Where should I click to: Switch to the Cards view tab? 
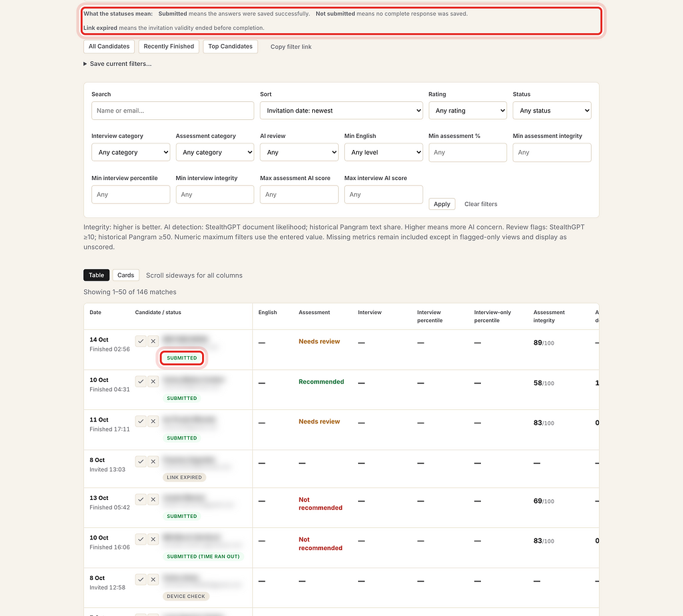point(126,275)
